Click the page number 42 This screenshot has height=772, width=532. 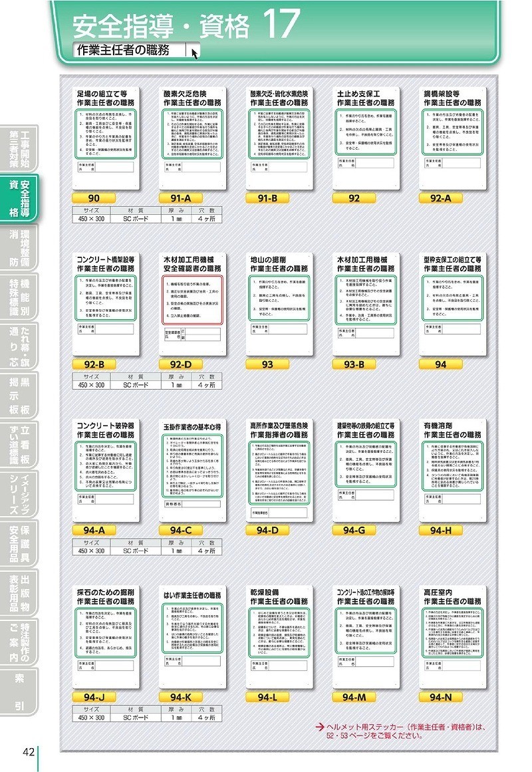[28, 752]
